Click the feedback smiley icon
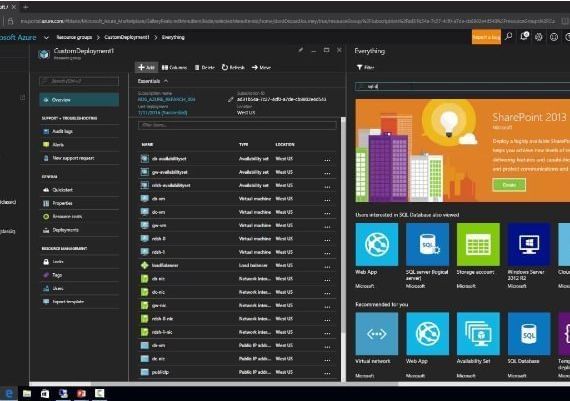 pyautogui.click(x=554, y=37)
